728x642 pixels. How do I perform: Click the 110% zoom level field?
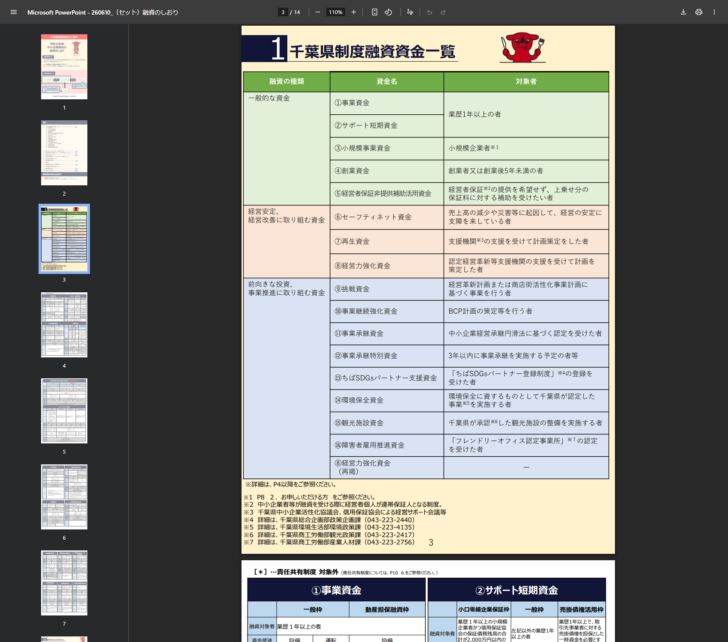335,12
